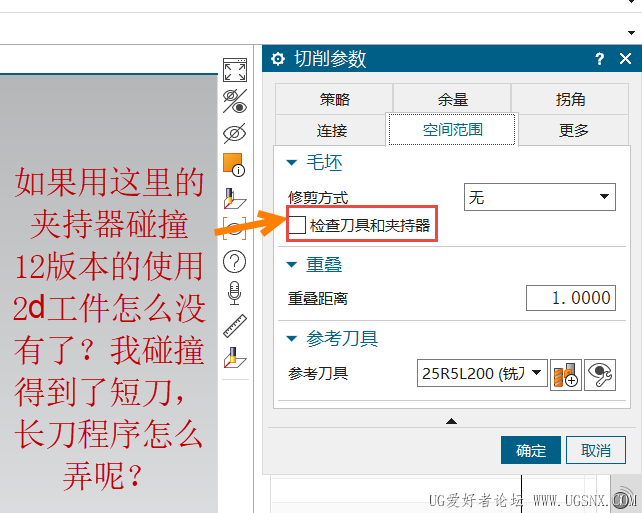
Task: Collapse the 参考刀具 section
Action: coord(292,339)
